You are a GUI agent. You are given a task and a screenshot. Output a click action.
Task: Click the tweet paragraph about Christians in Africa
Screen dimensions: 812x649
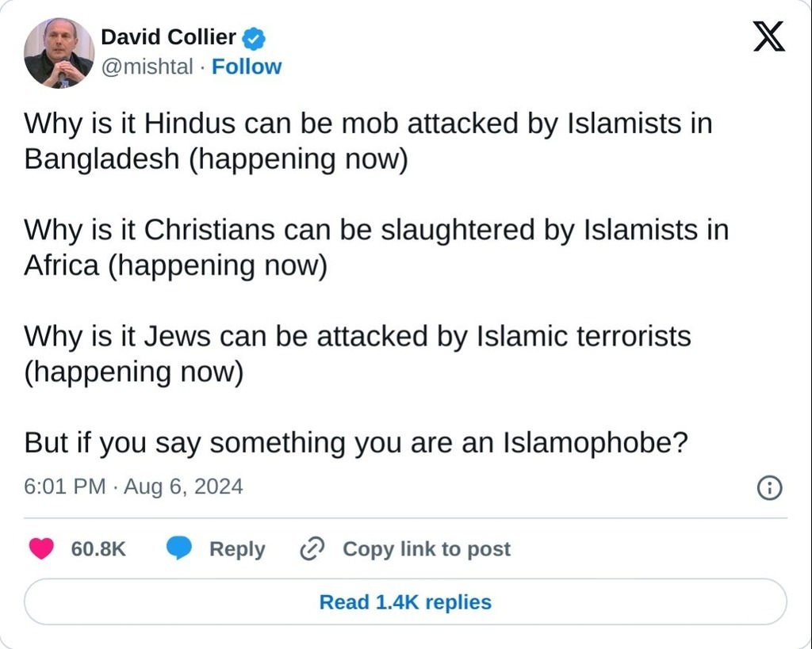pyautogui.click(x=376, y=247)
